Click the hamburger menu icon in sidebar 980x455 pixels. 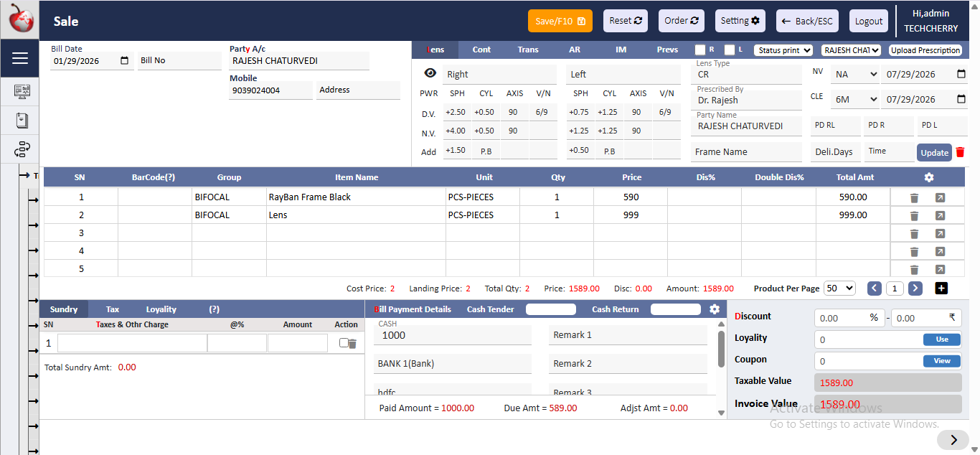(x=20, y=58)
